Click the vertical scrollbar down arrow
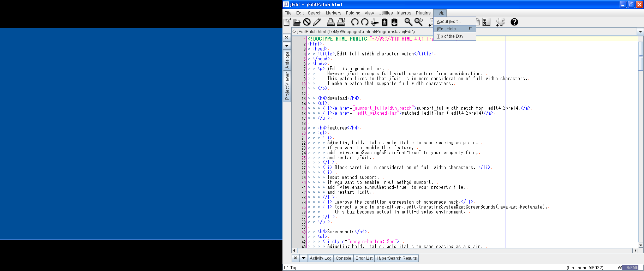Screen dimensions: 644x271 [641, 245]
